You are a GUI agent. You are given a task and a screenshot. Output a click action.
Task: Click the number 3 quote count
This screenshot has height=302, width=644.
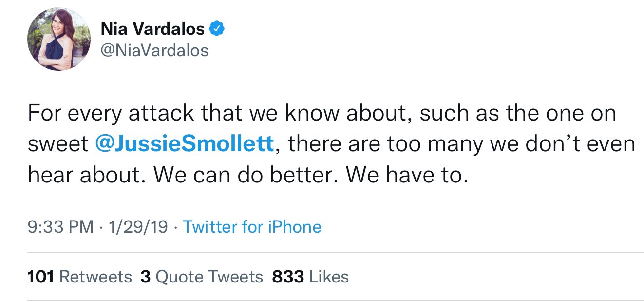tap(145, 277)
